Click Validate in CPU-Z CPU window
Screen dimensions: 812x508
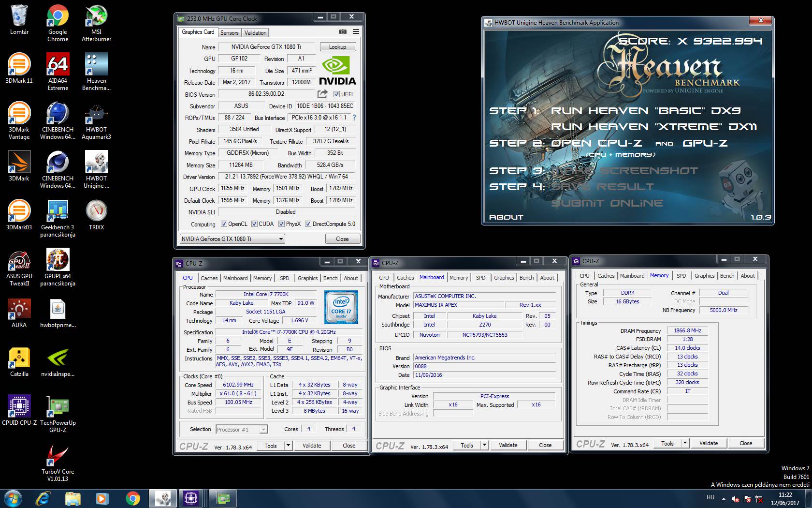pyautogui.click(x=312, y=446)
